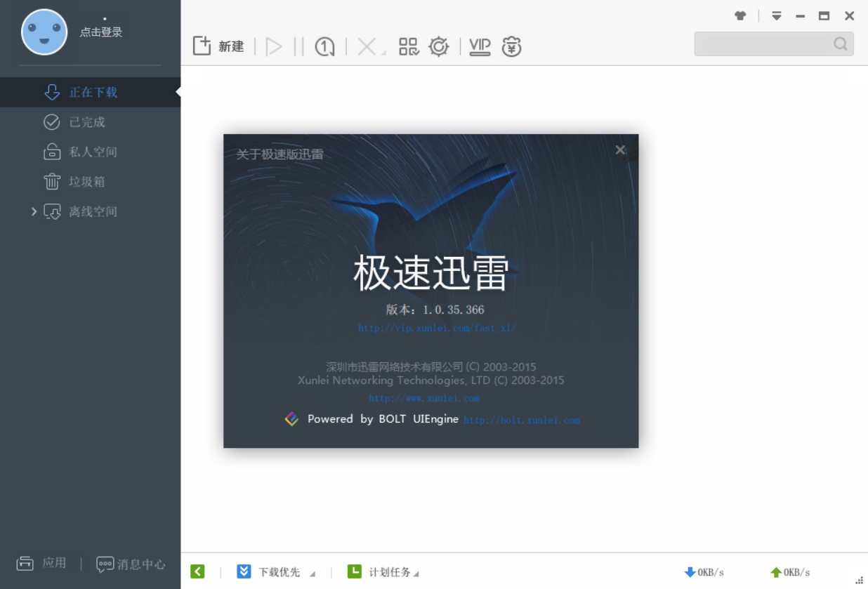Delete task with the X toolbar icon
This screenshot has width=868, height=589.
pyautogui.click(x=366, y=46)
